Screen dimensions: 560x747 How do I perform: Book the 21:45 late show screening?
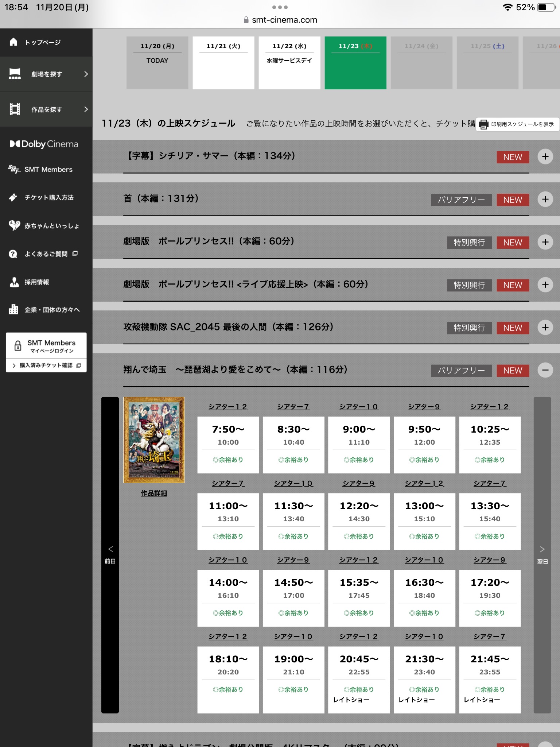pos(489,679)
